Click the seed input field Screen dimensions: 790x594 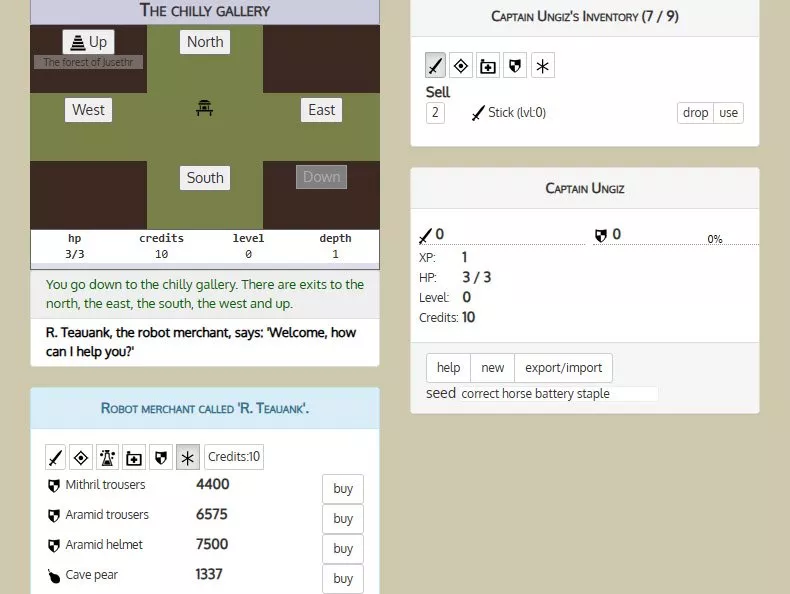click(x=558, y=394)
